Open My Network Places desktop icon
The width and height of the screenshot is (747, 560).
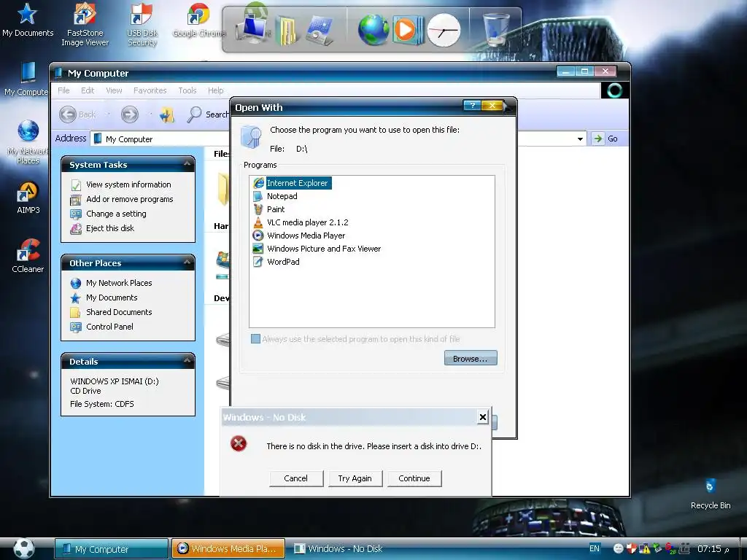[28, 142]
